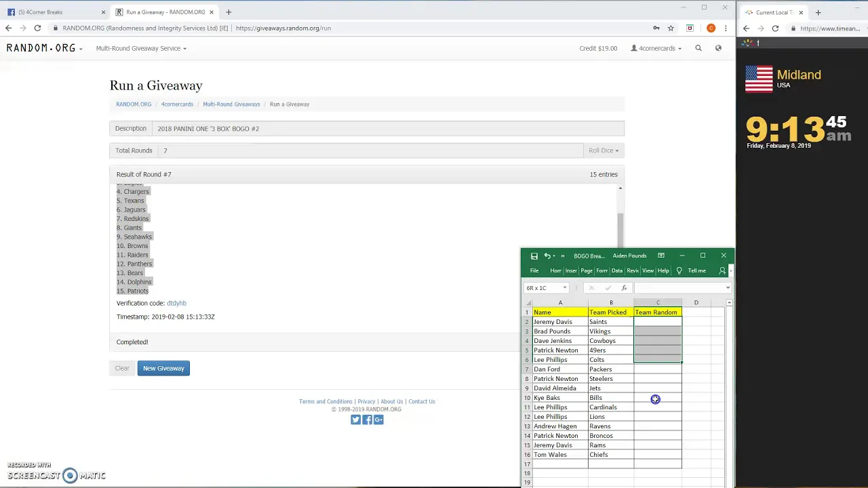This screenshot has height=488, width=868.
Task: Click the Excel Save icon
Action: tap(534, 256)
